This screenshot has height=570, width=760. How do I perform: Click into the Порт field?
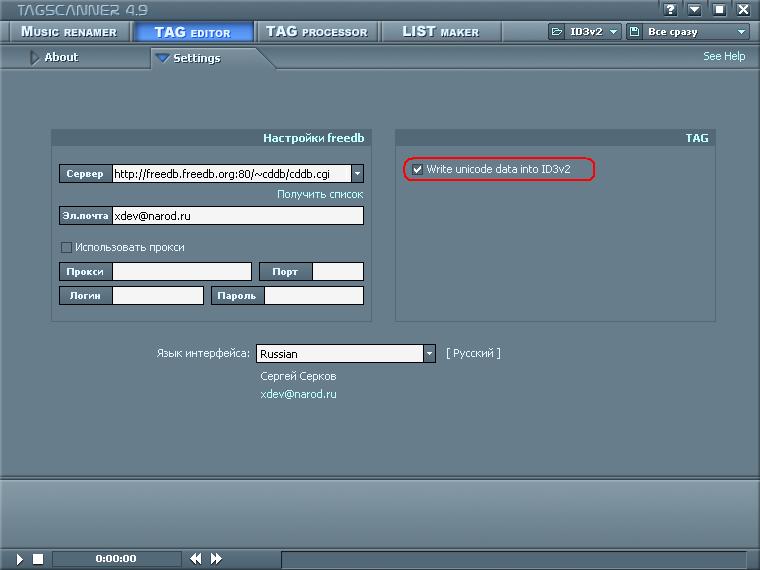pyautogui.click(x=338, y=271)
